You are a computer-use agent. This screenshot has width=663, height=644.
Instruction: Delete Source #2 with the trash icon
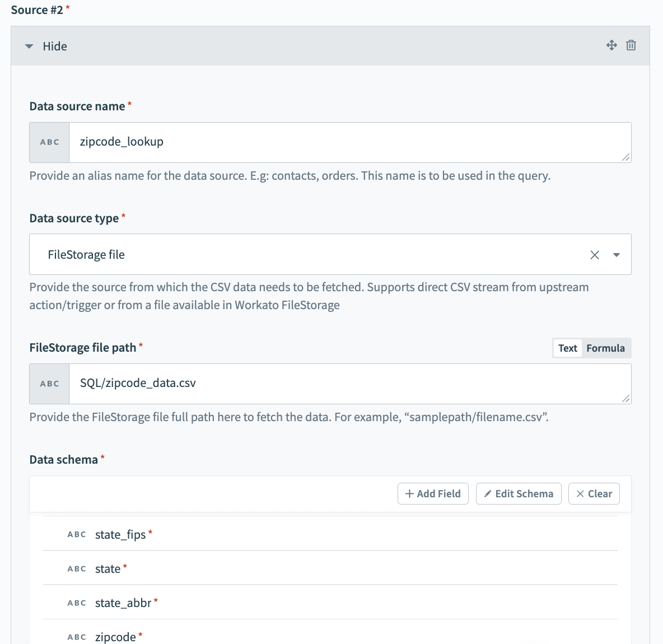tap(631, 45)
